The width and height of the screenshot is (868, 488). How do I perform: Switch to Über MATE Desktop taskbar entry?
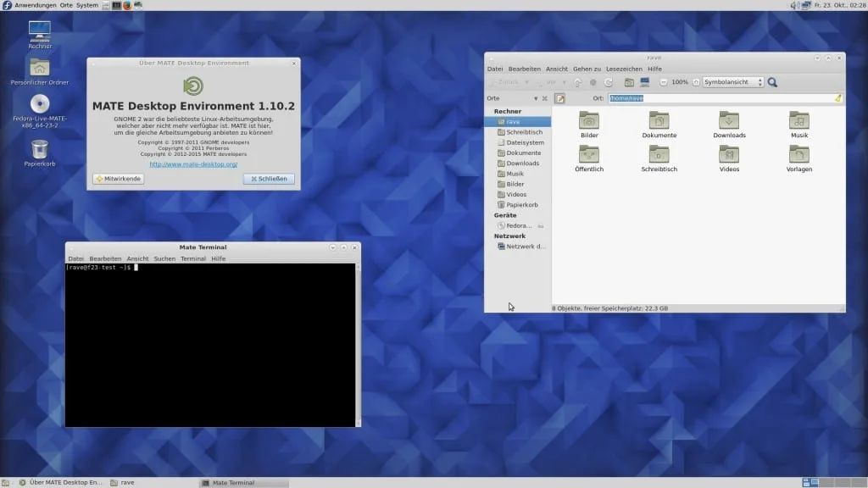click(61, 482)
